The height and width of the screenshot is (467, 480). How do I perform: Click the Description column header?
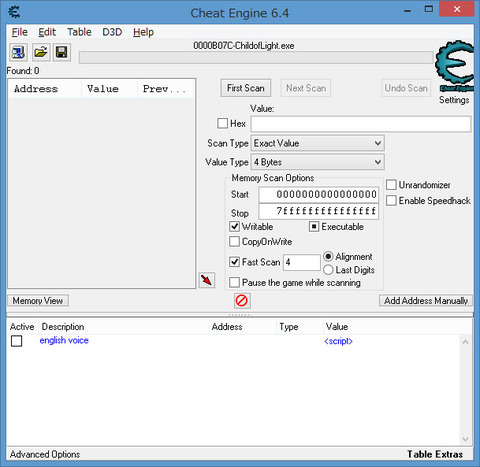point(124,327)
